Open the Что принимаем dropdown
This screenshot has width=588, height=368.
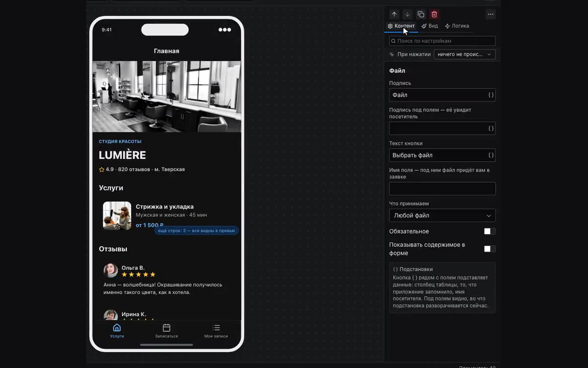(442, 215)
